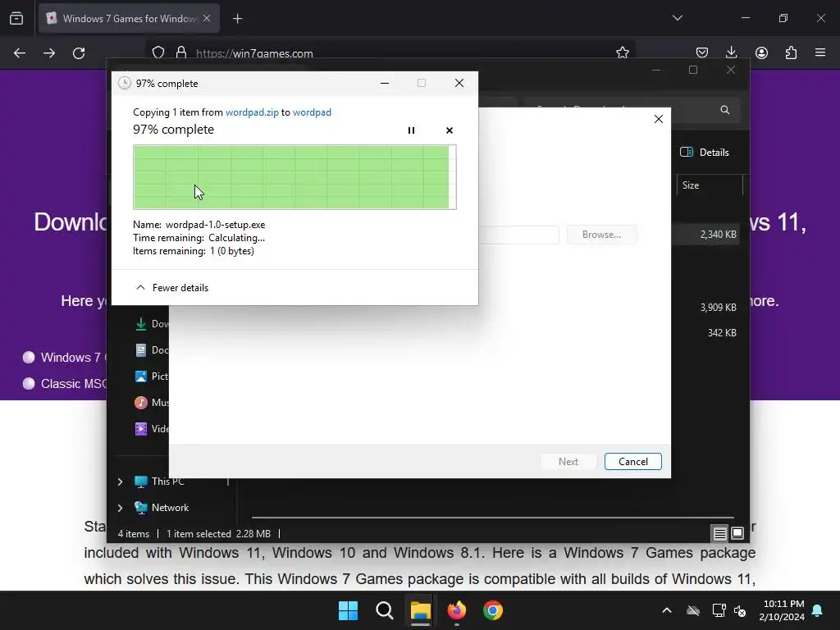View site security padlock info
The image size is (840, 630).
[181, 52]
